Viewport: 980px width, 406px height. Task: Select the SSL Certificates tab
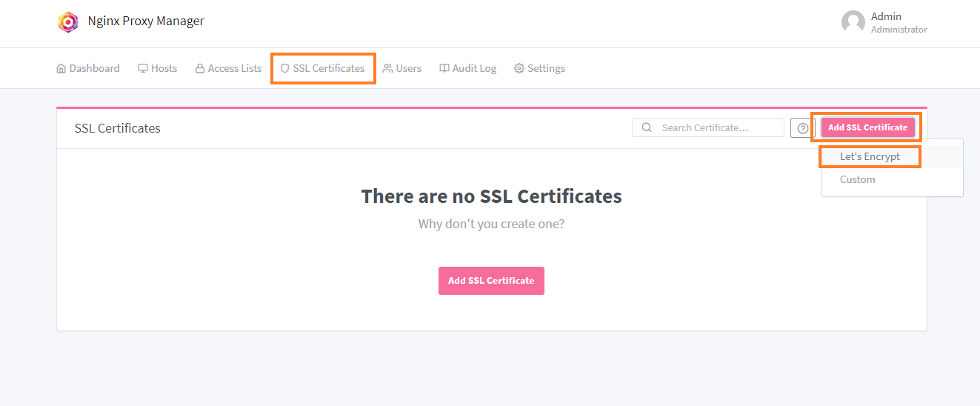322,68
